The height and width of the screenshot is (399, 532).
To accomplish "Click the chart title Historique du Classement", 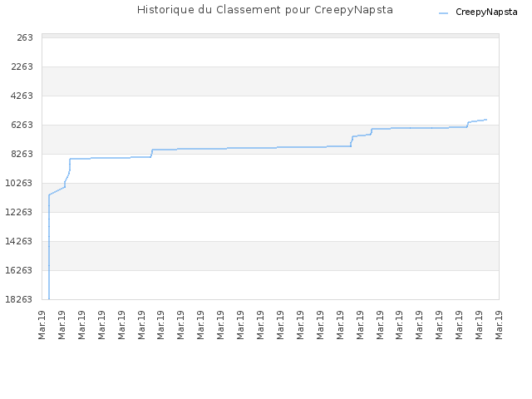I will tap(265, 10).
